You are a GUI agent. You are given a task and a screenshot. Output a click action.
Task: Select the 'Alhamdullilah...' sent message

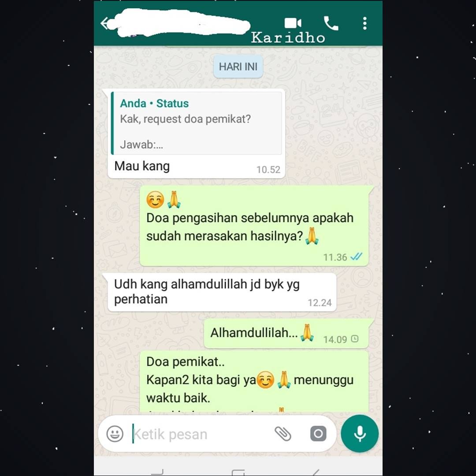click(286, 334)
